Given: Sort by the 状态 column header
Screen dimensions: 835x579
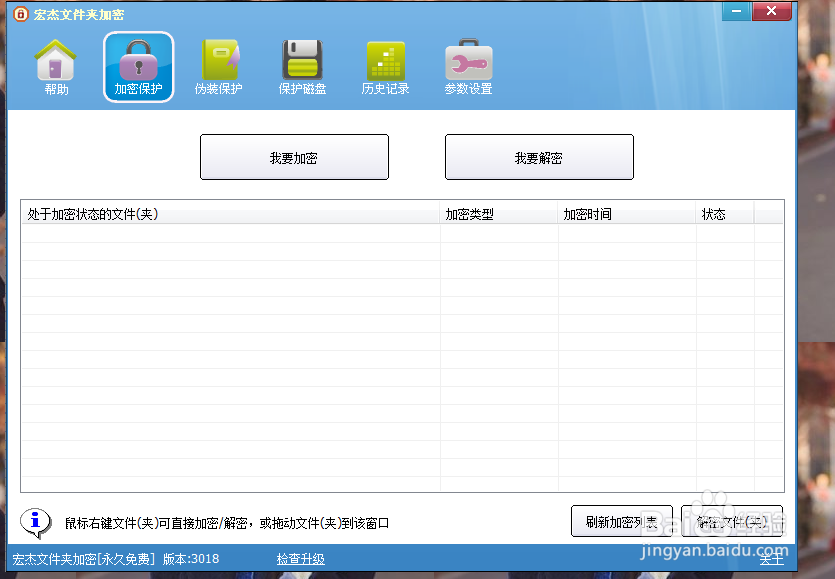Looking at the screenshot, I should [x=725, y=214].
